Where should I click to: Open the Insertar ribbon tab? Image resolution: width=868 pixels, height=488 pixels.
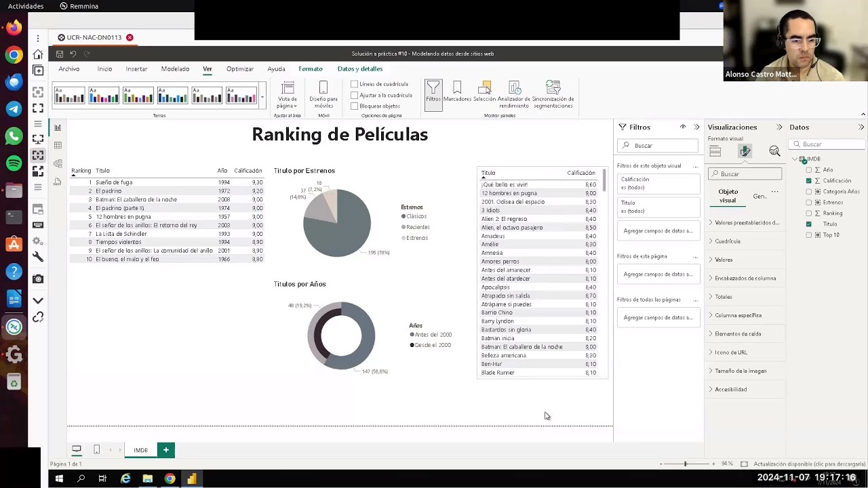tap(136, 68)
